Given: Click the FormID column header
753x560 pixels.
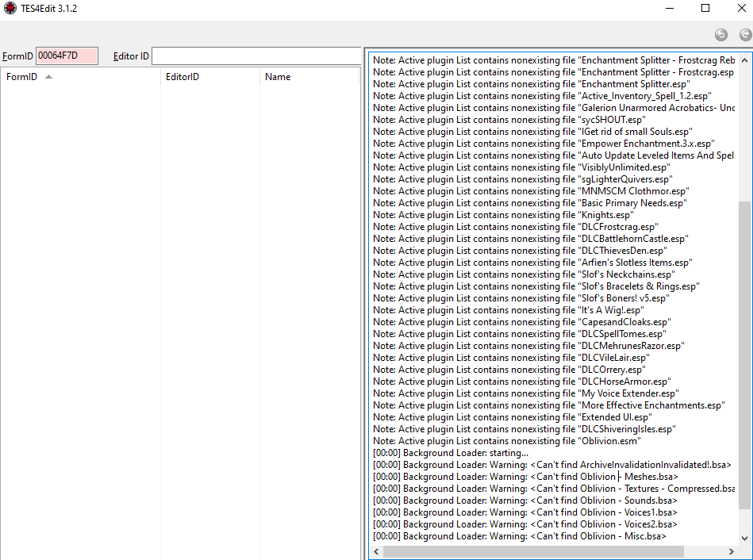Looking at the screenshot, I should tap(22, 77).
